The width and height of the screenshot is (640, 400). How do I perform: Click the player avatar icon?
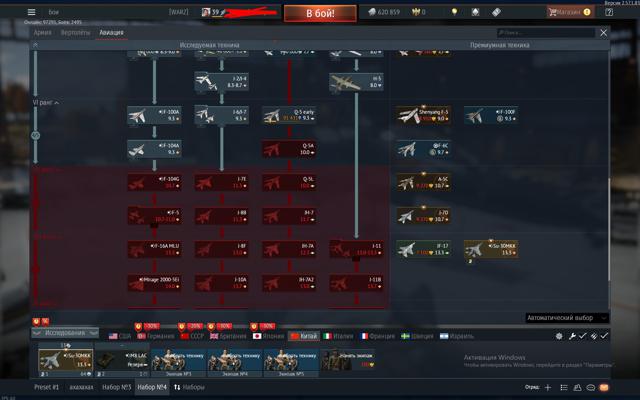(206, 12)
